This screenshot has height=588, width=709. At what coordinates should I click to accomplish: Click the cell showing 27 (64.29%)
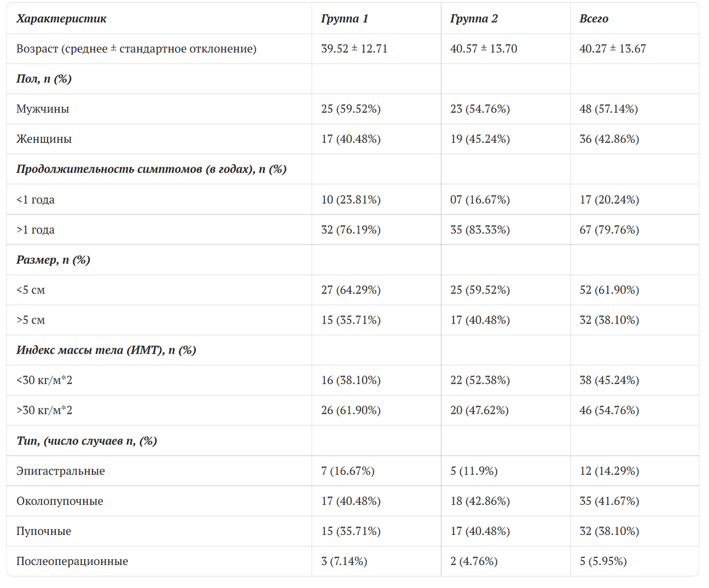350,290
